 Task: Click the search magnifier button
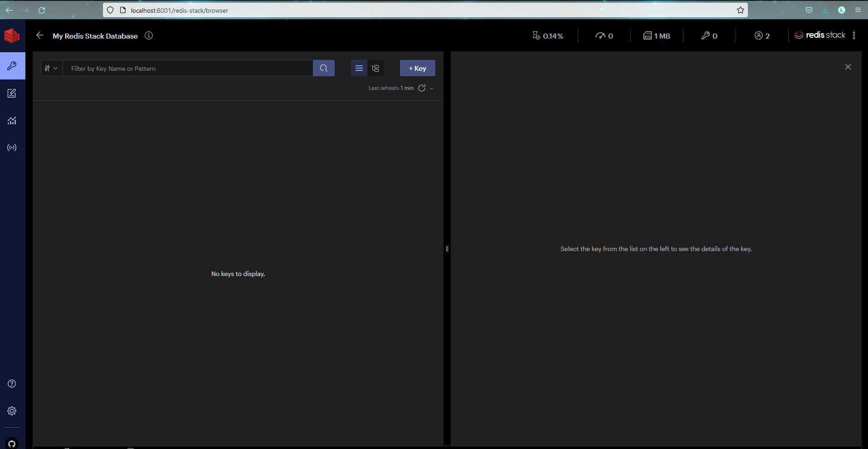[x=324, y=68]
